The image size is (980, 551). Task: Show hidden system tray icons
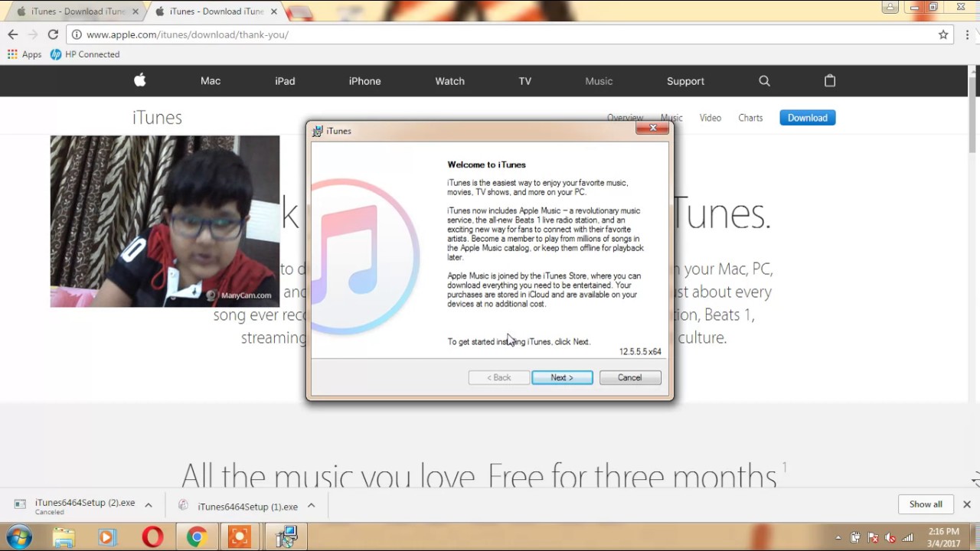pos(838,537)
